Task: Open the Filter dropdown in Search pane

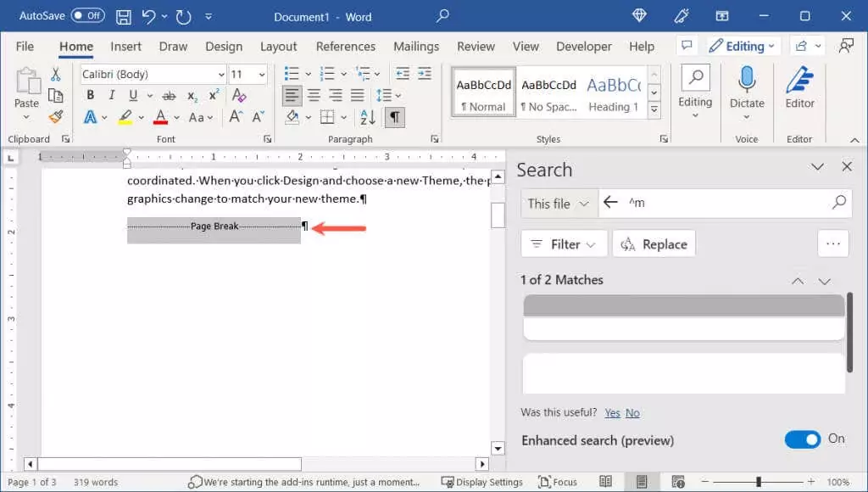Action: [564, 243]
